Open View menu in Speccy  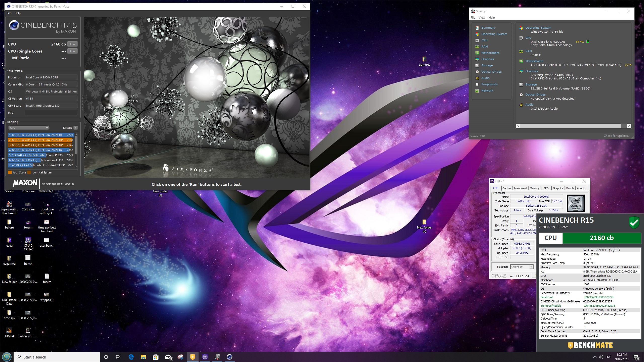click(x=482, y=18)
